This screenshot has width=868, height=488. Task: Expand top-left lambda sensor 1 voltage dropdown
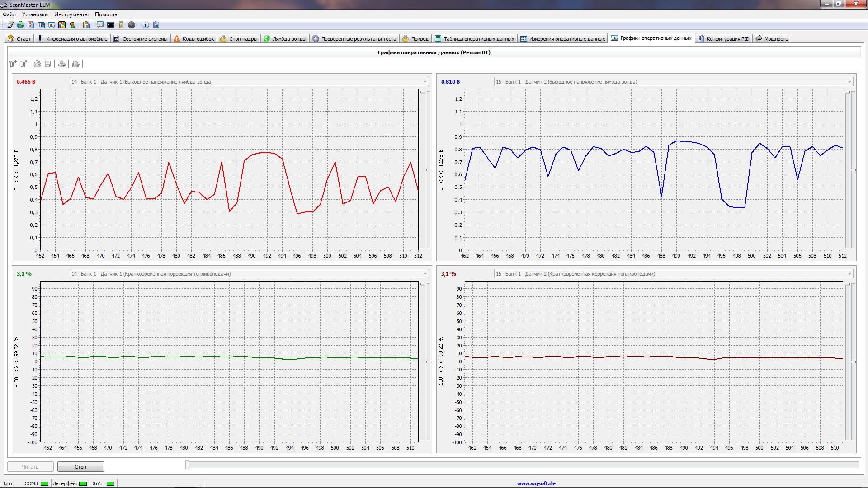point(425,82)
